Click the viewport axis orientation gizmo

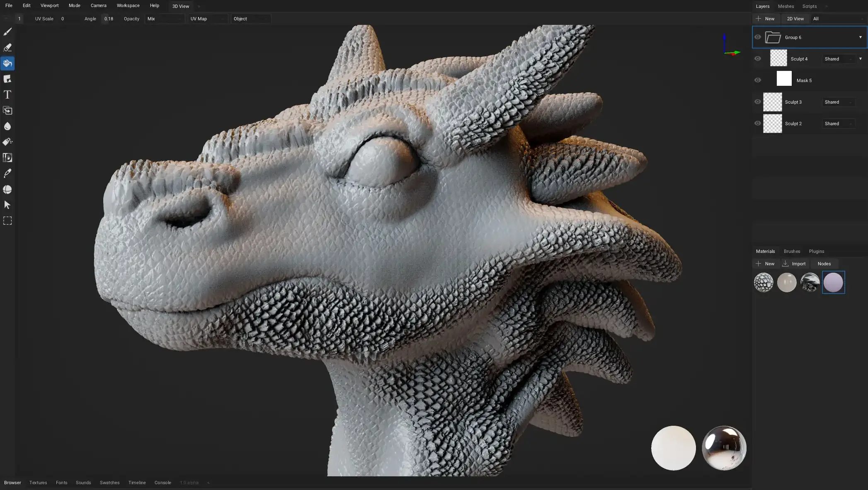pos(731,45)
